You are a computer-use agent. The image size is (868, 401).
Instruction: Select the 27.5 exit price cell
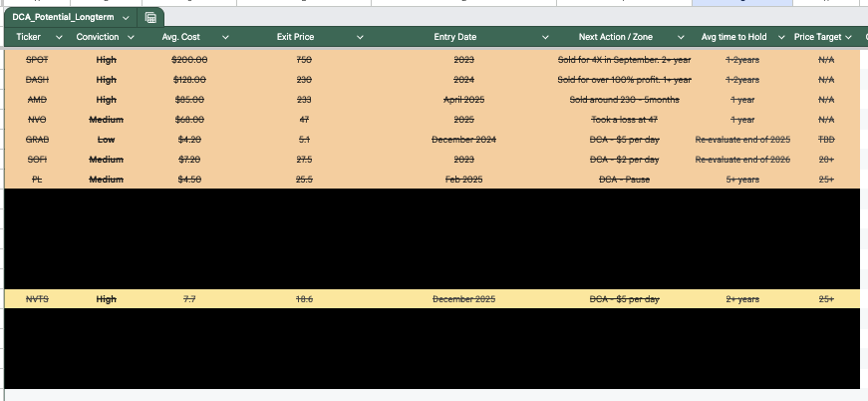[x=304, y=160]
